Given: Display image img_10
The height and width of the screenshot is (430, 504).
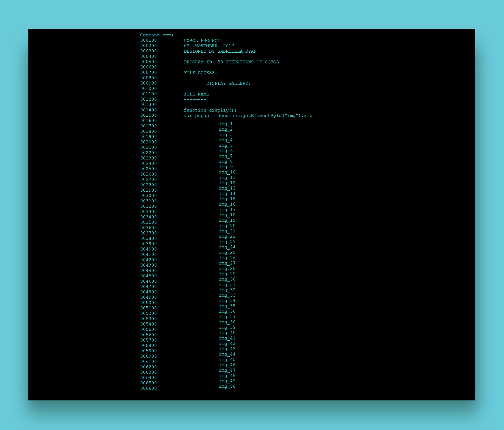Looking at the screenshot, I should 227,172.
